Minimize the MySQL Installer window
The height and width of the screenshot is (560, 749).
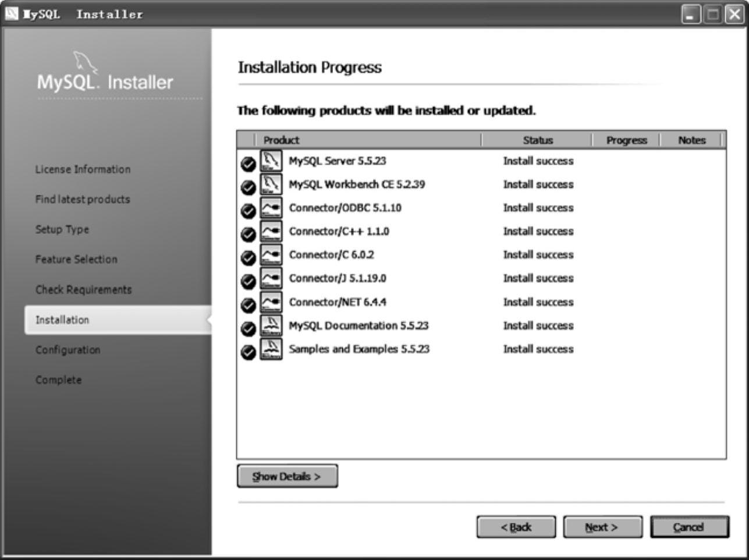[691, 15]
